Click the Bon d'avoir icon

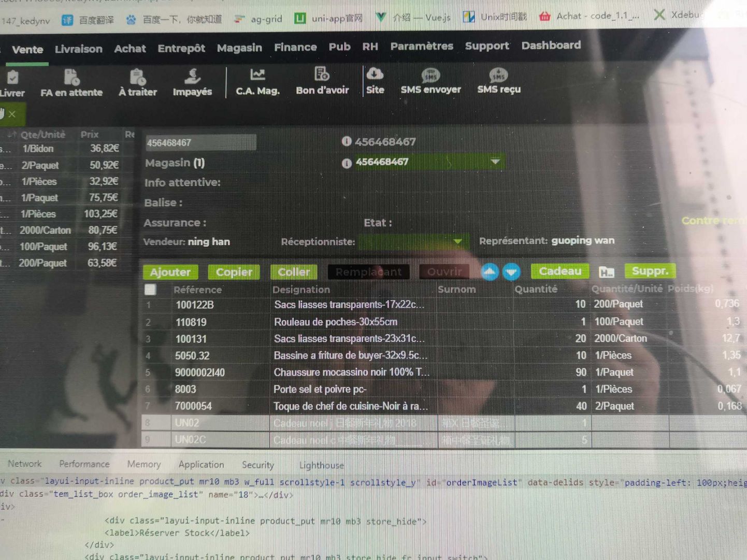(322, 75)
